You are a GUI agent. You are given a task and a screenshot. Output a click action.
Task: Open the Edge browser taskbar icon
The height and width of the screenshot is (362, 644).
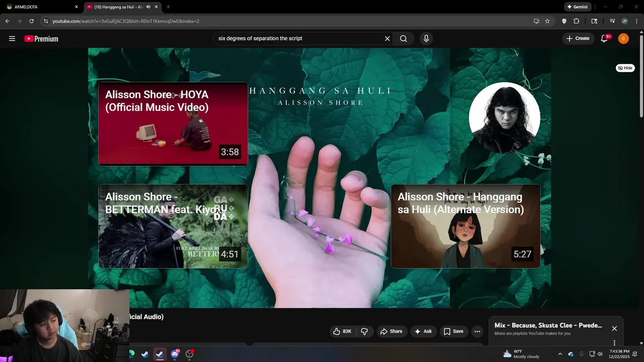(132, 354)
